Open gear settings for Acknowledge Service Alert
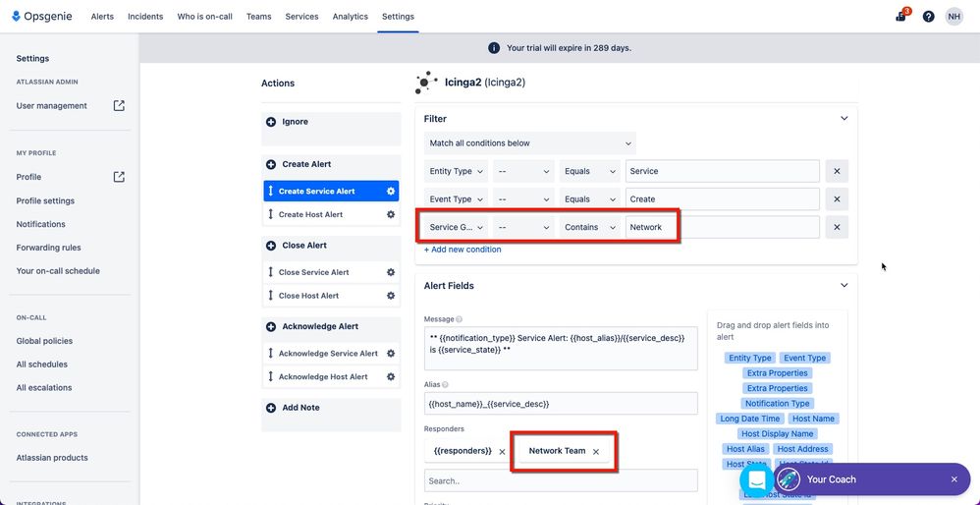Viewport: 980px width, 505px height. 391,353
